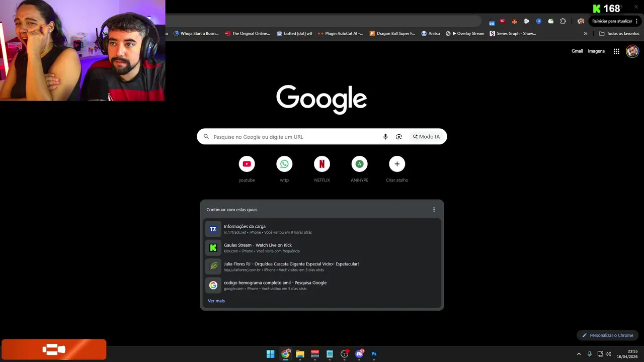Show hidden system tray icons
644x362 pixels.
pyautogui.click(x=579, y=354)
